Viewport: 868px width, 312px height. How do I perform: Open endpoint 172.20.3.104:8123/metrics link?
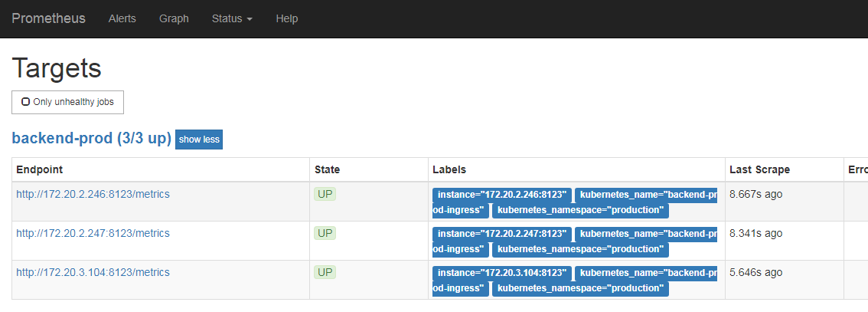tap(93, 272)
